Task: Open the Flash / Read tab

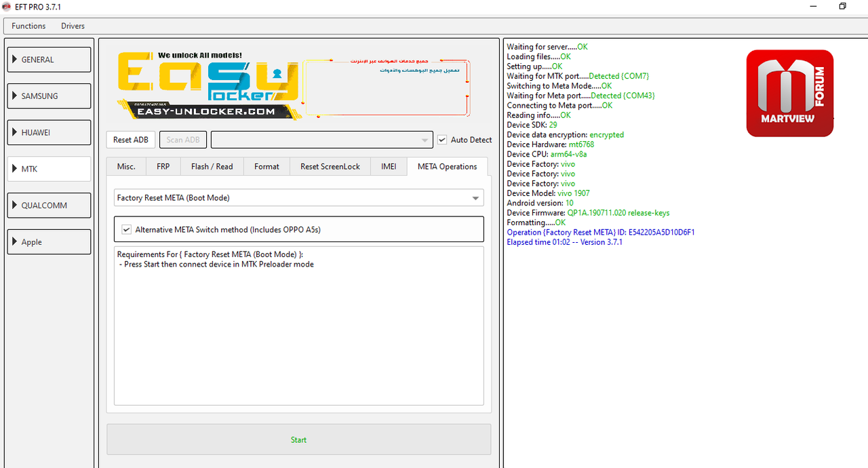Action: (x=212, y=166)
